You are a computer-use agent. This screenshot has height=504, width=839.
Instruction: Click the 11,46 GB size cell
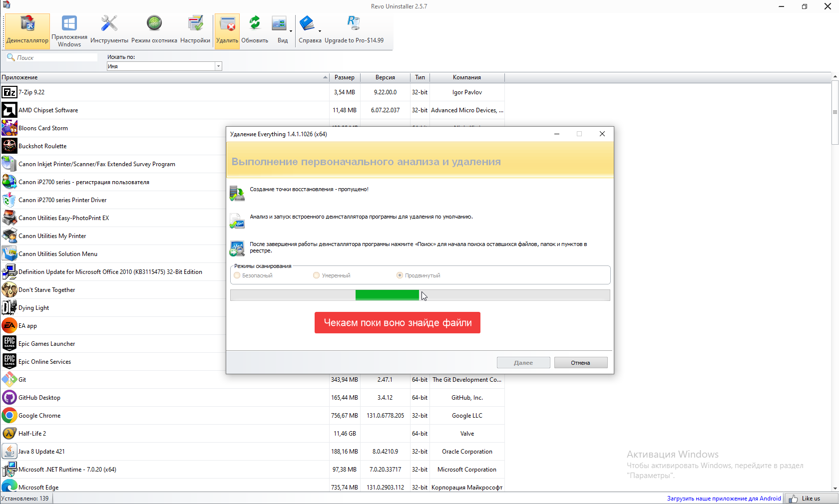[x=345, y=434]
